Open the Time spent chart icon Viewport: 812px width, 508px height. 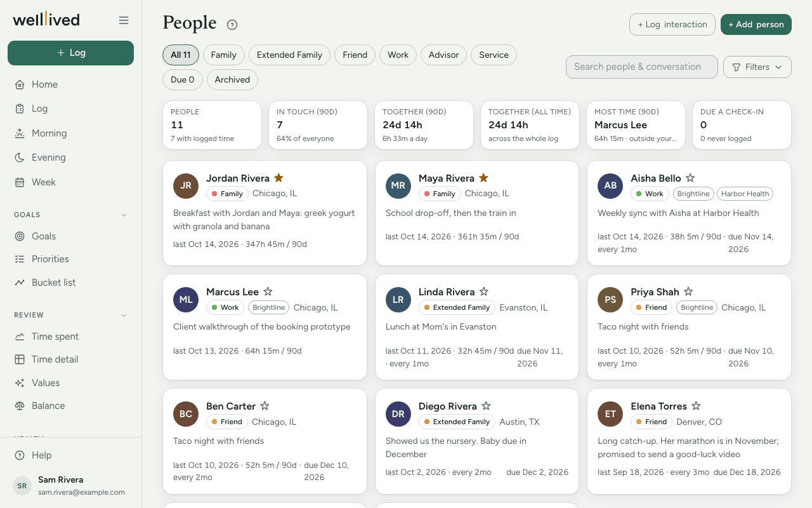(20, 337)
